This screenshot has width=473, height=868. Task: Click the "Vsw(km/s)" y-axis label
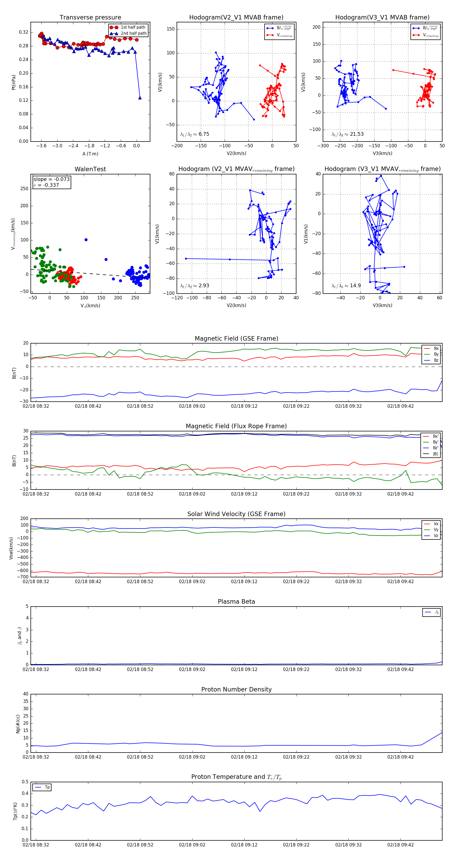[x=11, y=548]
